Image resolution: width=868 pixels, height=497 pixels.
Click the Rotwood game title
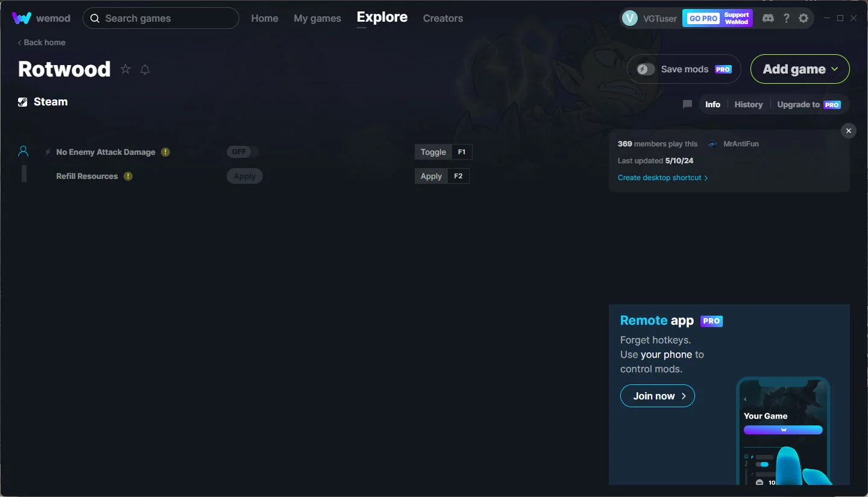[x=64, y=69]
